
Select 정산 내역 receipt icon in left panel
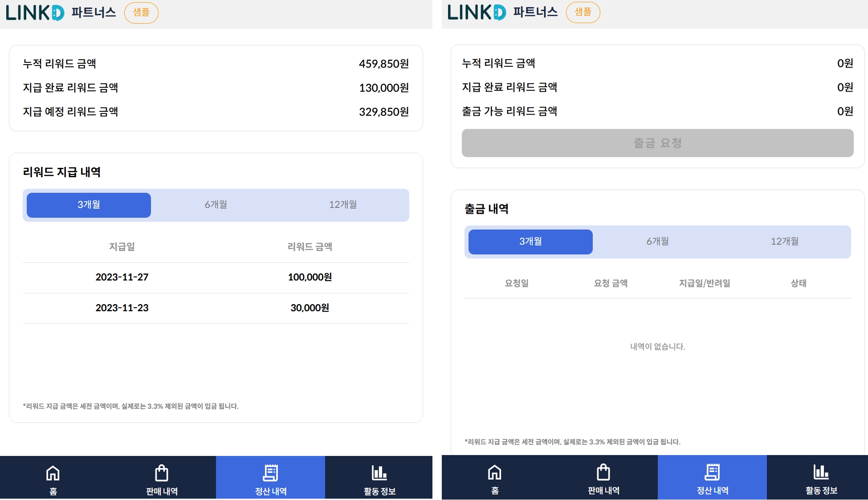click(270, 473)
